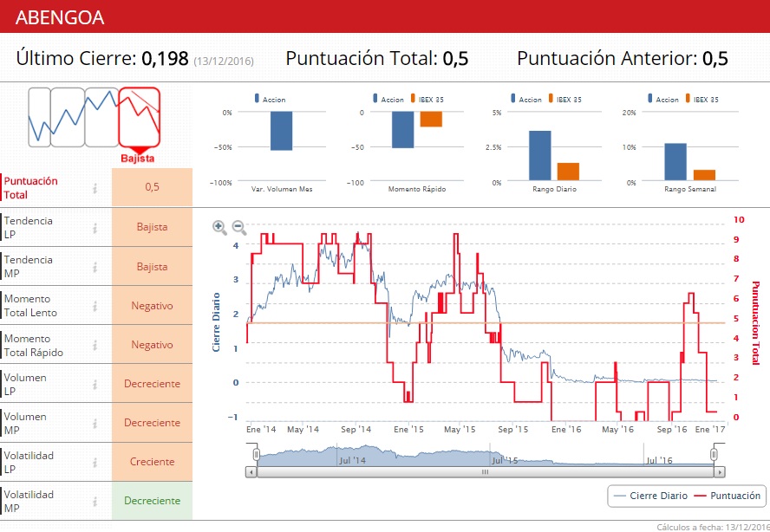Open info icon for Volatilidad MP
770x532 pixels.
(x=95, y=501)
